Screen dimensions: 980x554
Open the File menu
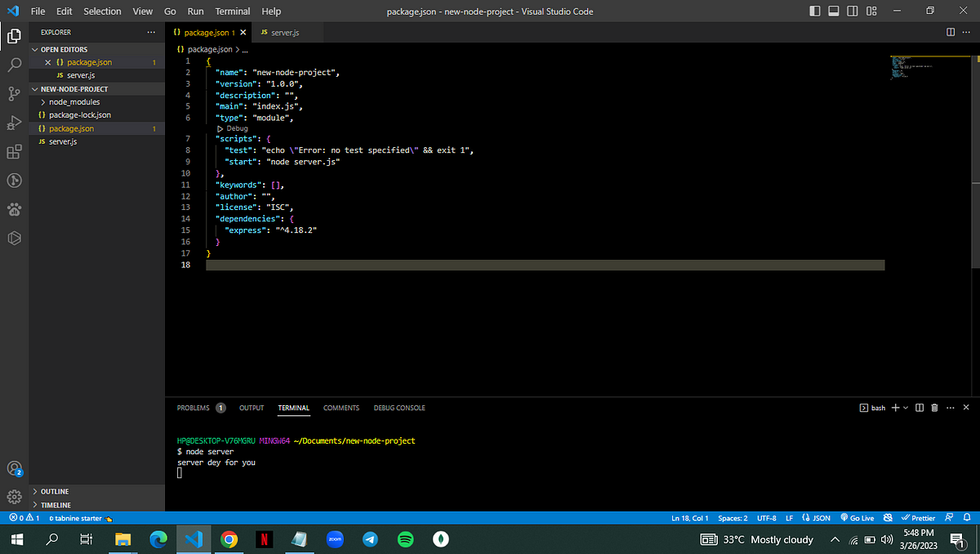(38, 11)
